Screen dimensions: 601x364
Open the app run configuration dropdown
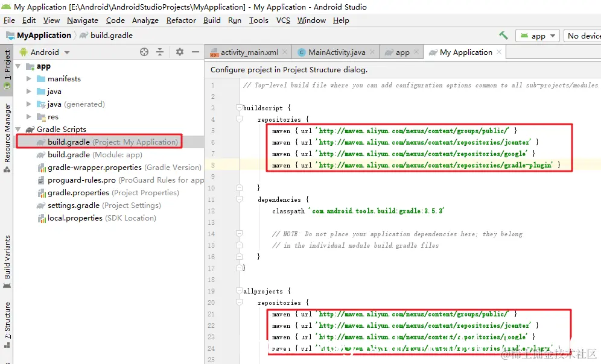(x=538, y=36)
